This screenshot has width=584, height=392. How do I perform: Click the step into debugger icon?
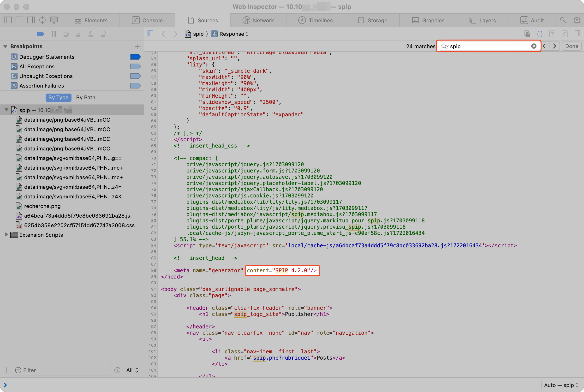point(78,34)
